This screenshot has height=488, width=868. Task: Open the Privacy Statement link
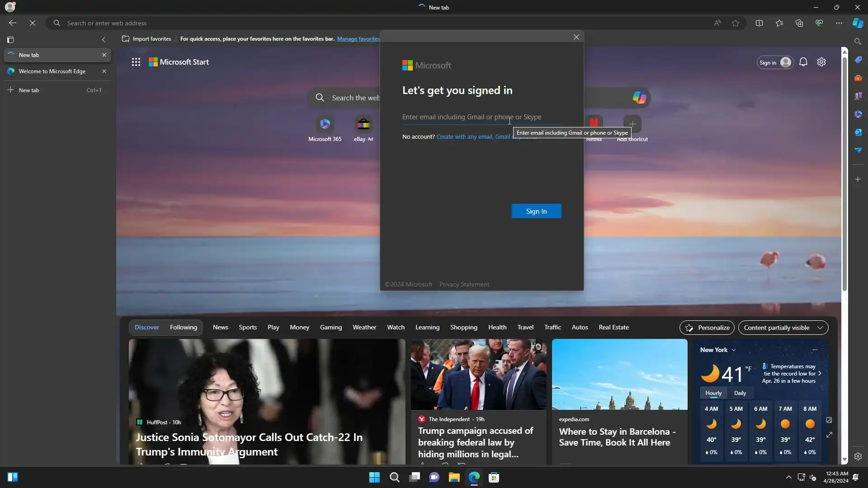click(x=464, y=284)
